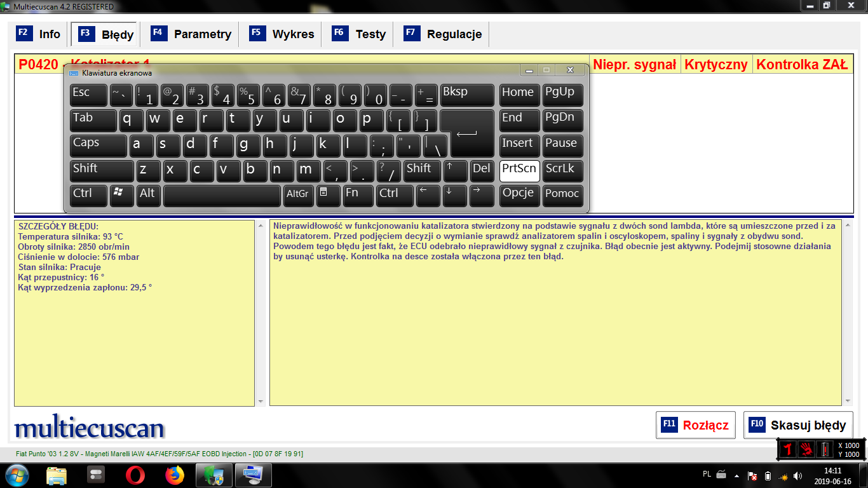Open Opera browser from the taskbar

[135, 475]
